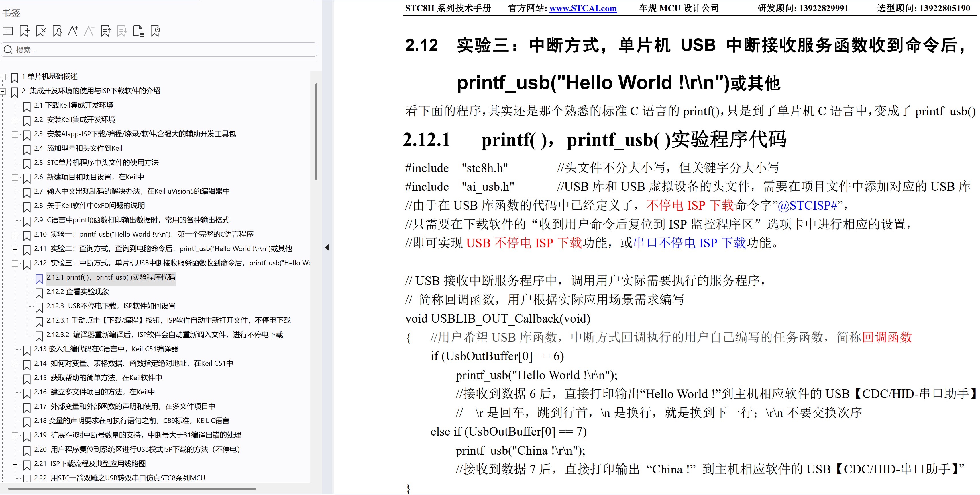Click the bookmark panel vertical scrollbar

[x=316, y=131]
